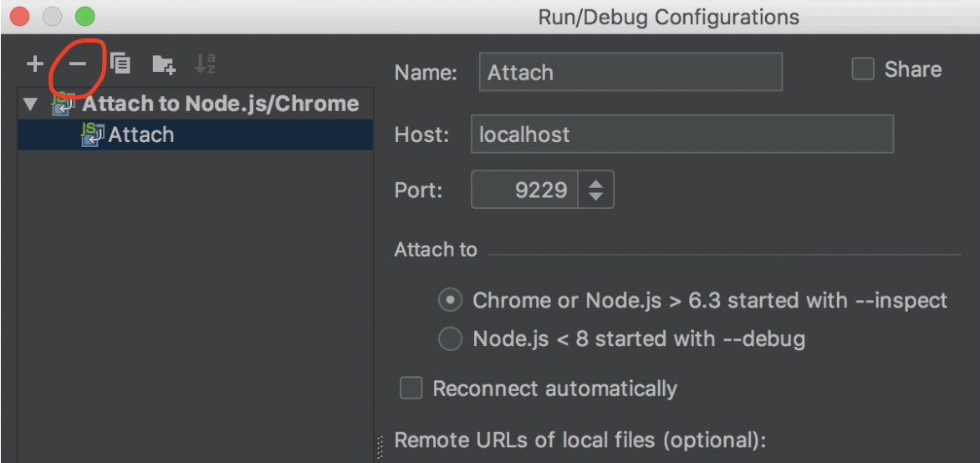The image size is (980, 463).
Task: Click the Port field showing 9229
Action: tap(524, 190)
